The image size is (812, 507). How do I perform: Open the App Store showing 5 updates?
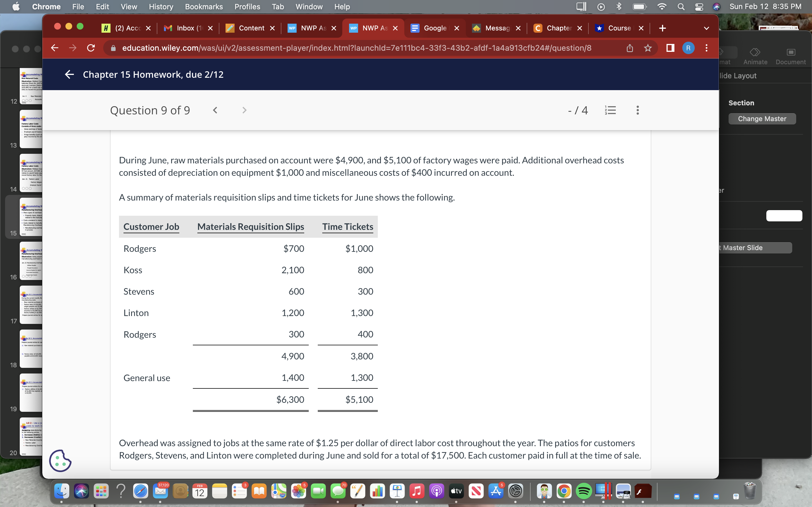(x=496, y=491)
